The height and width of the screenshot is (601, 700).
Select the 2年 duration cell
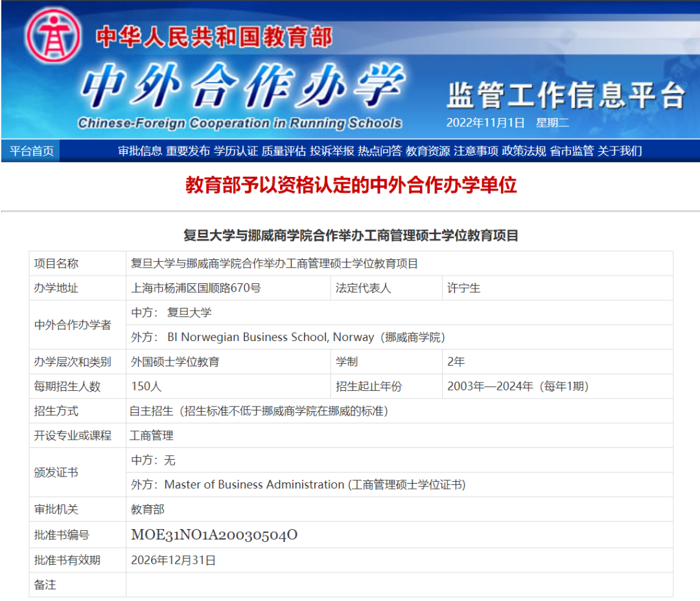pos(557,362)
